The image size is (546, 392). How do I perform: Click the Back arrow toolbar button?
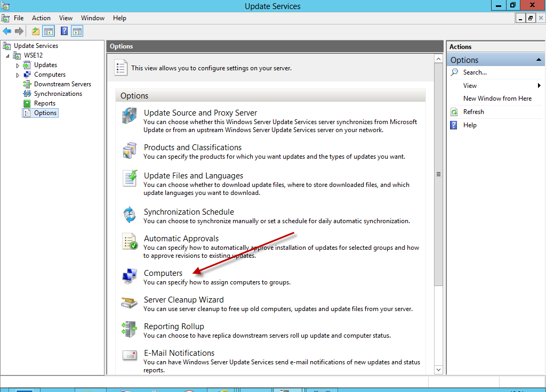click(7, 31)
